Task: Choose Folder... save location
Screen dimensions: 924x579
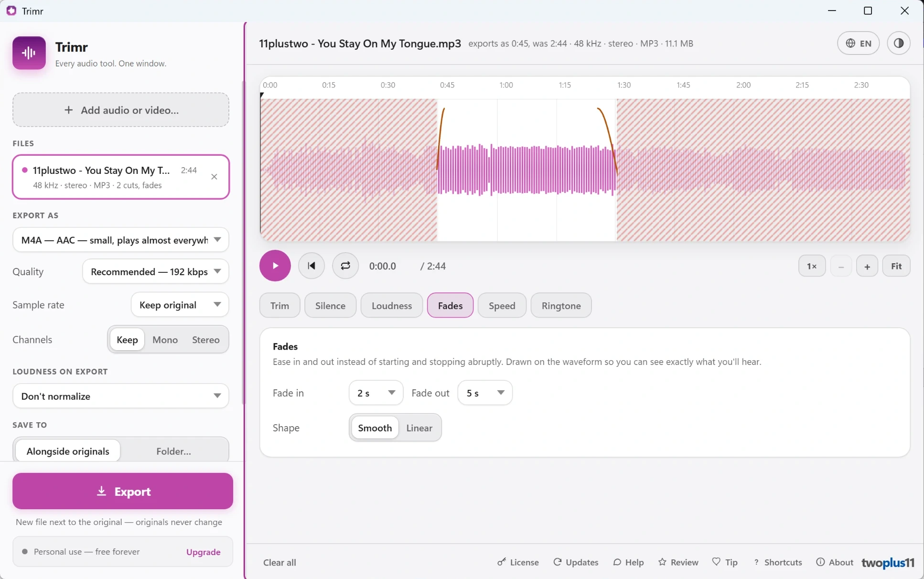Action: (174, 451)
